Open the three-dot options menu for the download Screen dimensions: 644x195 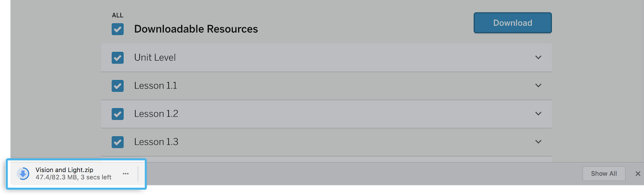pos(126,174)
